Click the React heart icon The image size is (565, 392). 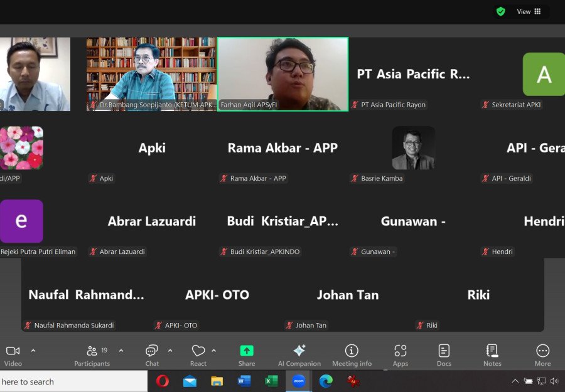198,351
